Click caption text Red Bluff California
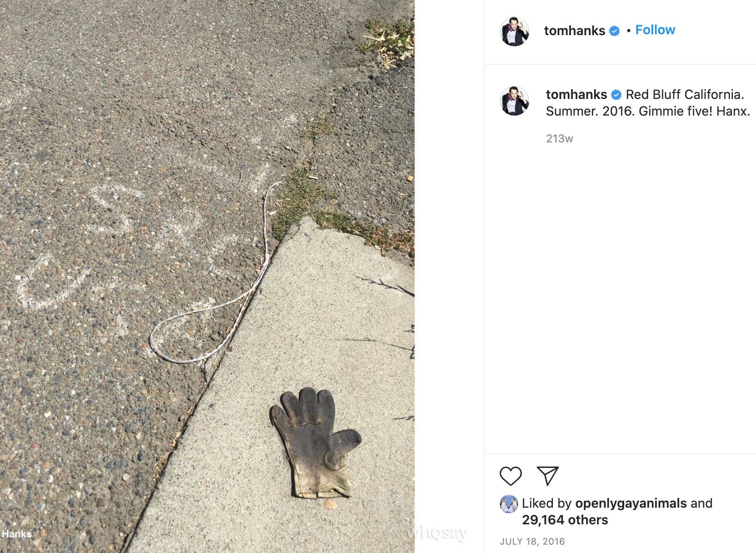This screenshot has width=756, height=553. 685,94
